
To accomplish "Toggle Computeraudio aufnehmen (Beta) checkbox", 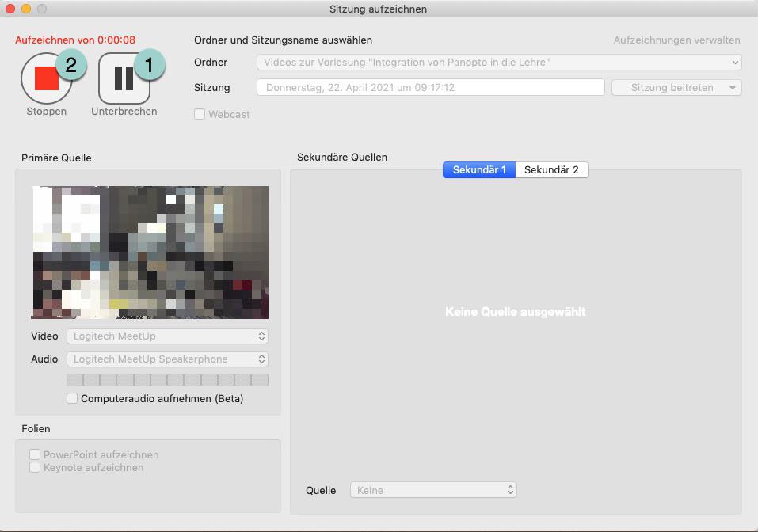I will click(x=72, y=398).
